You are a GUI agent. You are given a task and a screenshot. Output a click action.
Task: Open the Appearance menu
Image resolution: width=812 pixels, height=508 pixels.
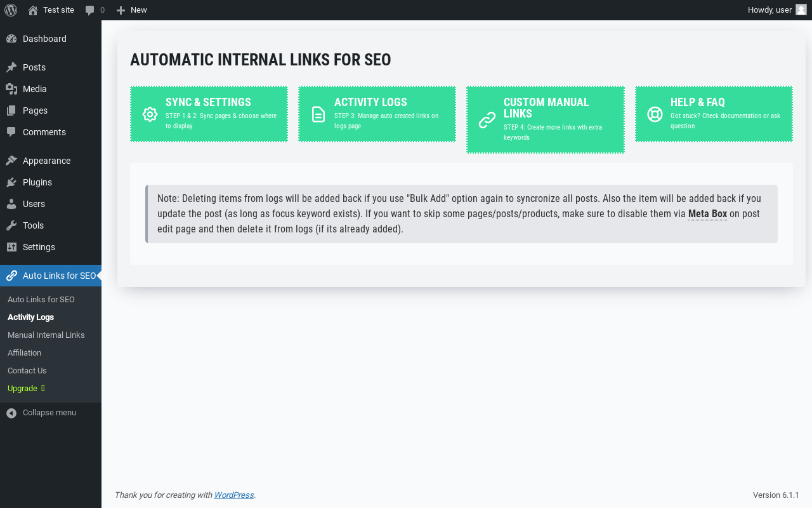pos(51,161)
